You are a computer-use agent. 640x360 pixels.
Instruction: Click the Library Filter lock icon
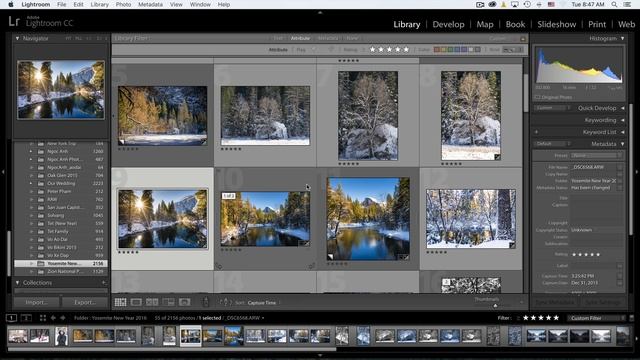coord(523,38)
